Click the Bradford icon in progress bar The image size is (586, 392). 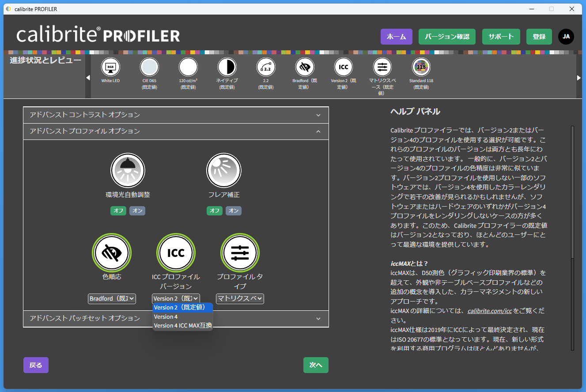point(305,67)
